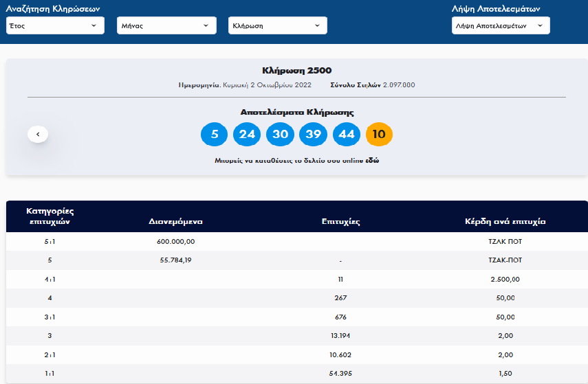Click the orange joker number 10 ball
Viewport: 588px width, 384px height.
coord(379,135)
